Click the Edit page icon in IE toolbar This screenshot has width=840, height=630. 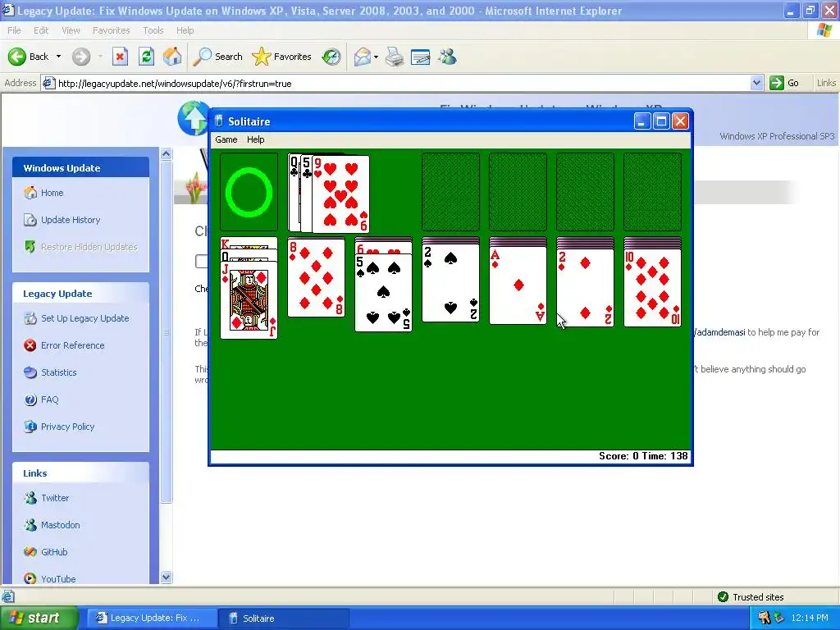tap(421, 57)
